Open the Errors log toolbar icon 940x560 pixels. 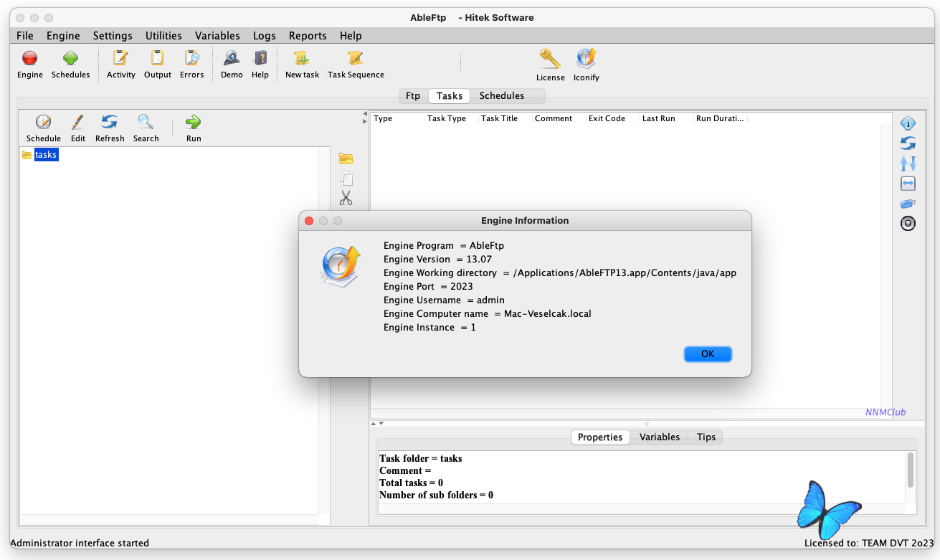pos(191,59)
